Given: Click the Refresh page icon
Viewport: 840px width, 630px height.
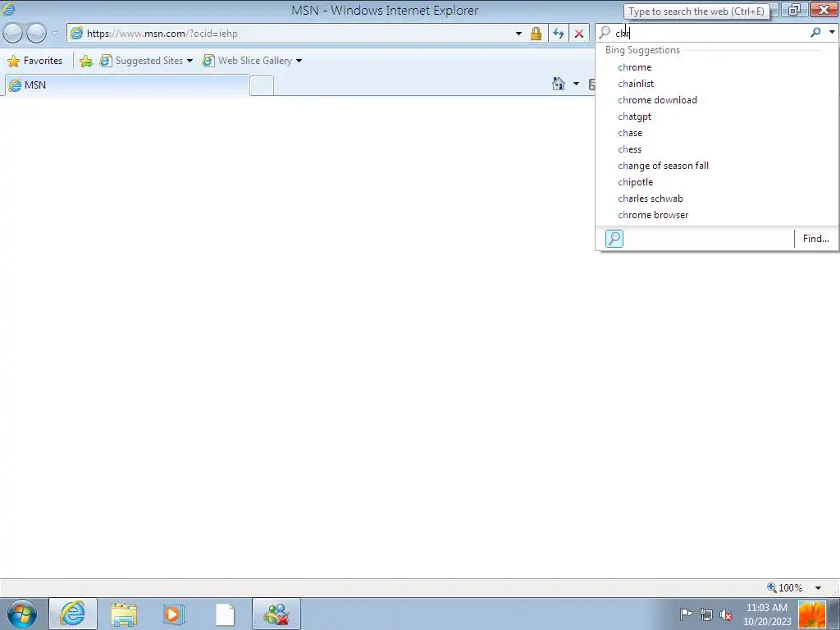Looking at the screenshot, I should point(559,34).
